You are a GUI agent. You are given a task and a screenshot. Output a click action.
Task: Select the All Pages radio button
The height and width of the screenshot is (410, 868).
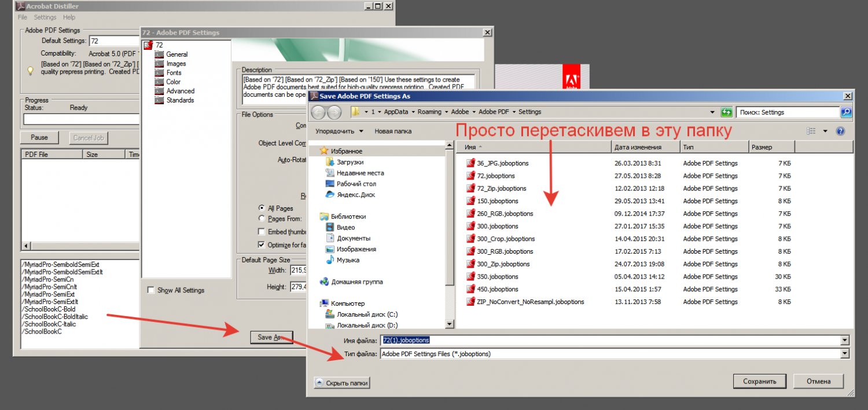[x=262, y=208]
